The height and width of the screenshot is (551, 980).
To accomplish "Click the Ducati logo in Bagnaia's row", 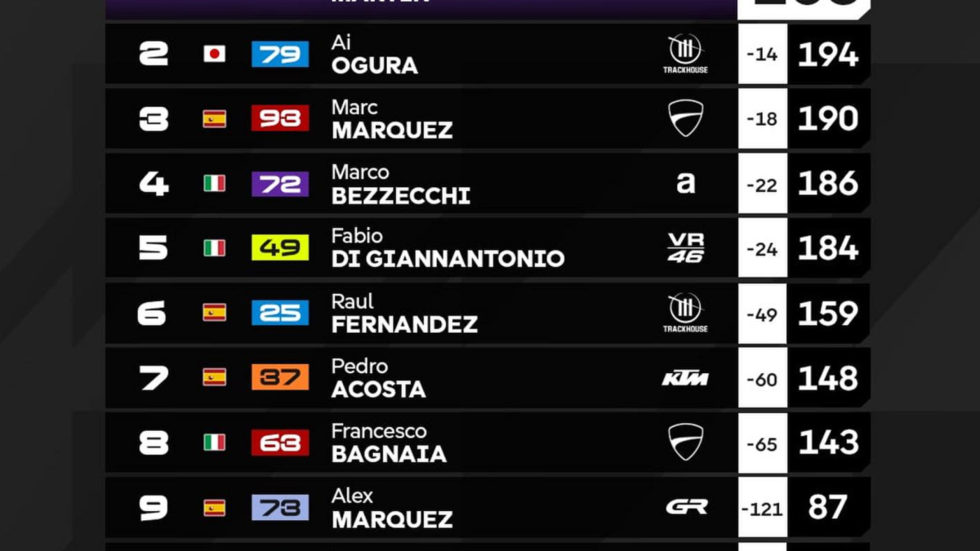I will coord(685,442).
